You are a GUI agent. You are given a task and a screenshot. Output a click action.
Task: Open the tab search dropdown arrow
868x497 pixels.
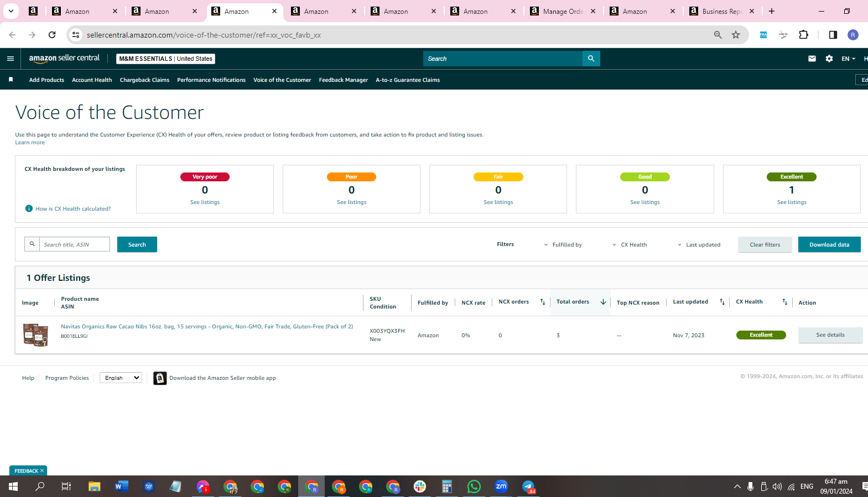[x=11, y=11]
